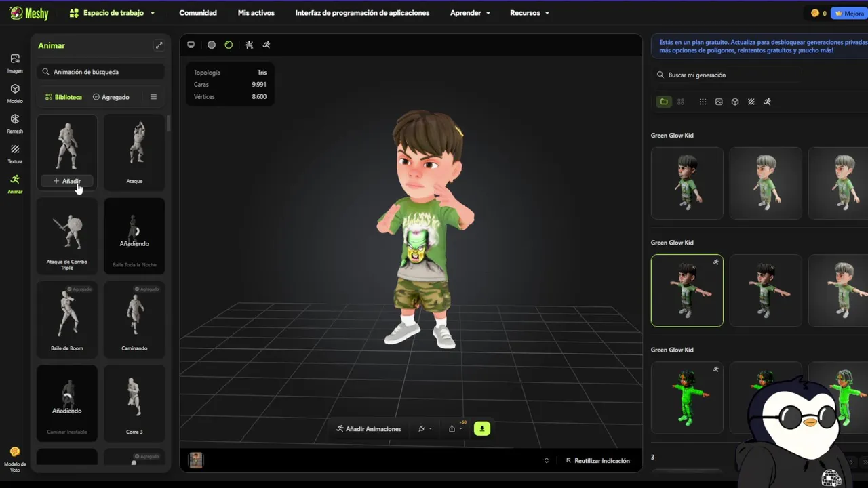868x488 pixels.
Task: Filter generations by 3D model cube
Action: 735,102
